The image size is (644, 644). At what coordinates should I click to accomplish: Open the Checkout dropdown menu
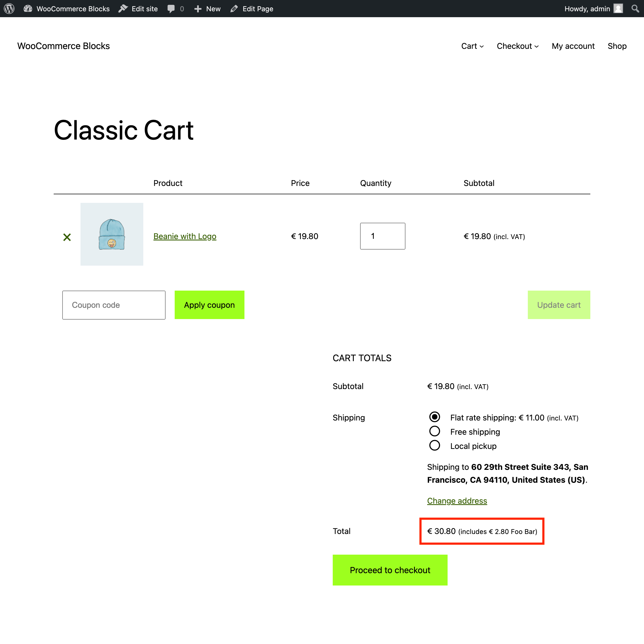click(x=517, y=46)
